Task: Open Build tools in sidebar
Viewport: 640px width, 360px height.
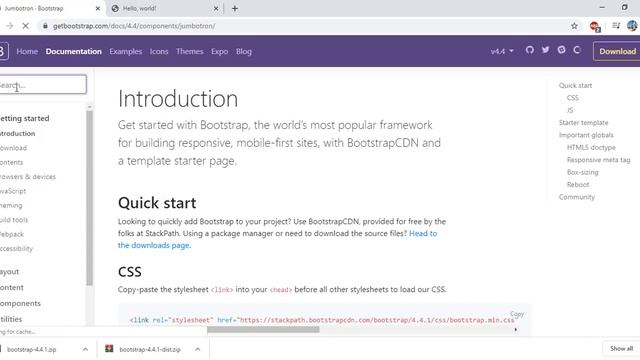Action: click(x=14, y=220)
